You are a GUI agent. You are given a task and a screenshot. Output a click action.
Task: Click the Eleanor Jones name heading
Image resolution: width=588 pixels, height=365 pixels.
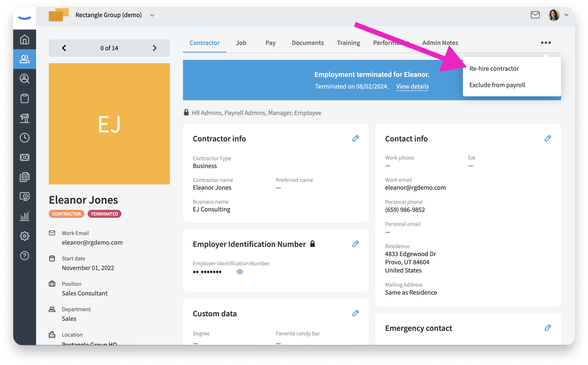[83, 200]
